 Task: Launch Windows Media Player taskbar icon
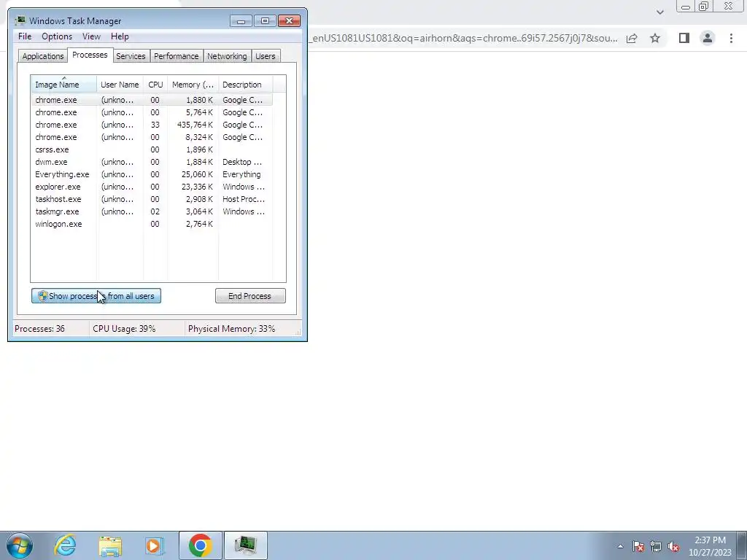click(x=155, y=545)
